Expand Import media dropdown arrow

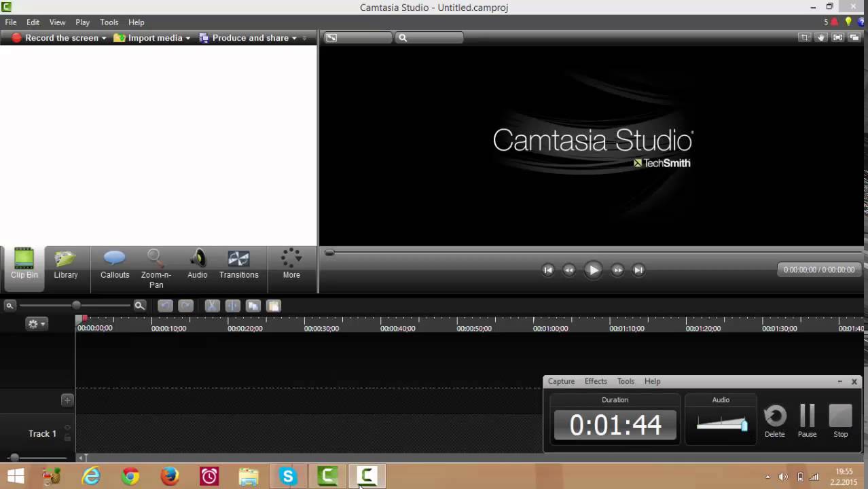pyautogui.click(x=188, y=38)
